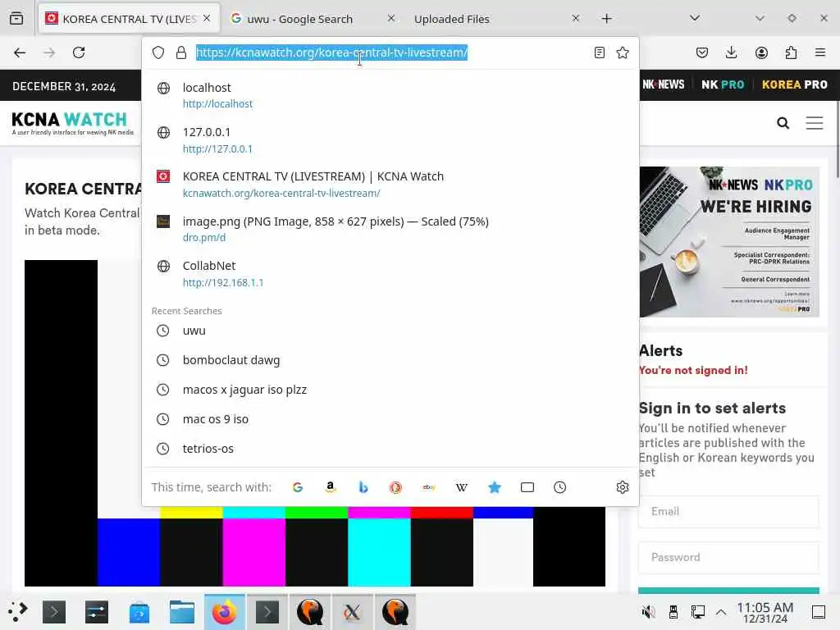Image resolution: width=840 pixels, height=630 pixels.
Task: Open the System Settings taskbar icon
Action: (x=97, y=612)
